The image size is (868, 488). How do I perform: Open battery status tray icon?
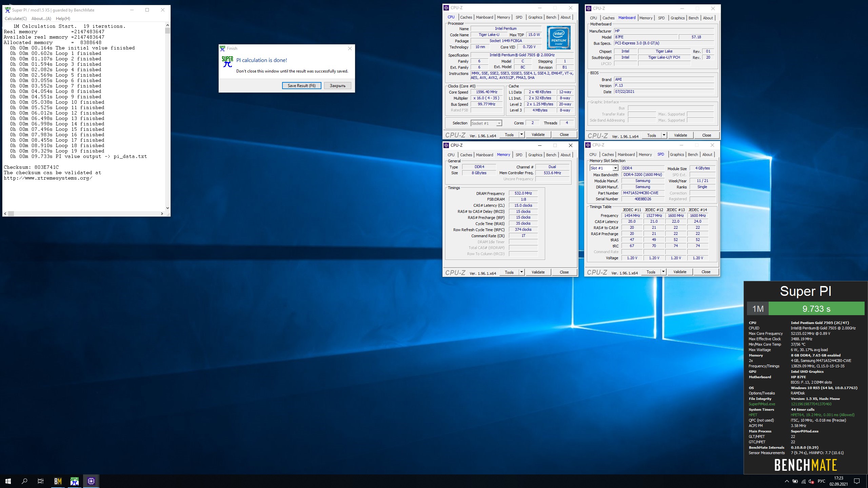click(x=795, y=481)
